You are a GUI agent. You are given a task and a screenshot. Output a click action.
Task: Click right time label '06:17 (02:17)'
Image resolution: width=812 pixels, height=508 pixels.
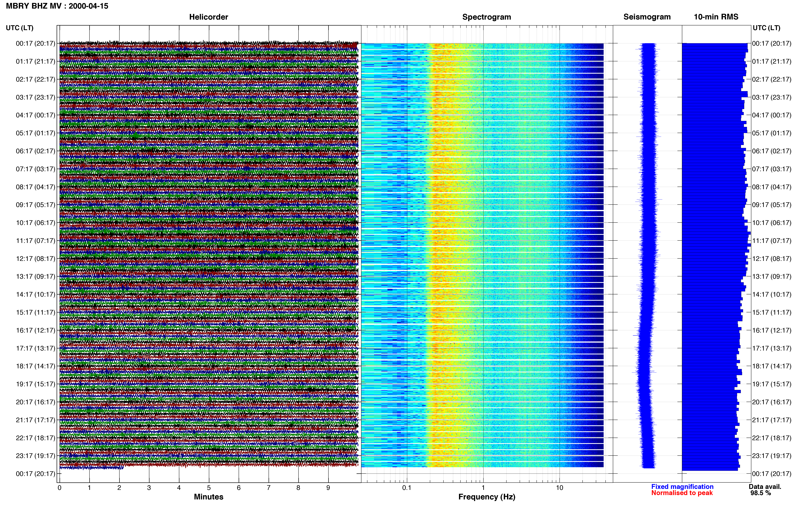pos(772,151)
